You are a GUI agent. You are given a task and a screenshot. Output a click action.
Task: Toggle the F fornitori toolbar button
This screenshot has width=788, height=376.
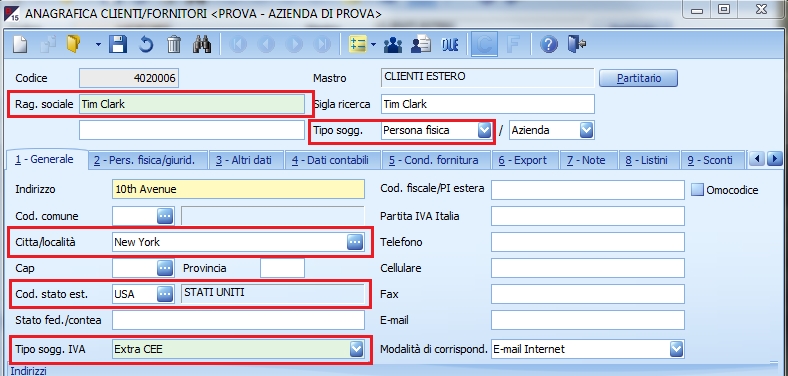[513, 45]
